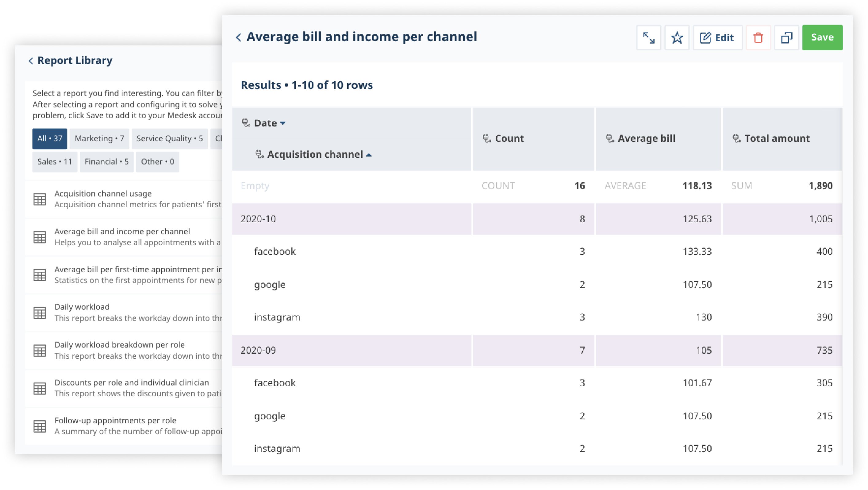The height and width of the screenshot is (490, 868).
Task: Expand the Acquisition channel sort options
Action: tap(369, 154)
